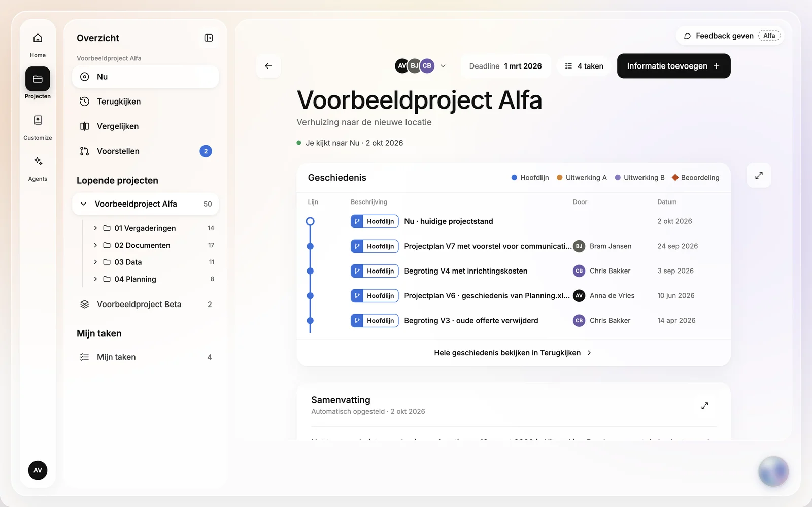Toggle the Beoordeling legend filter
The image size is (812, 507).
[x=695, y=178]
